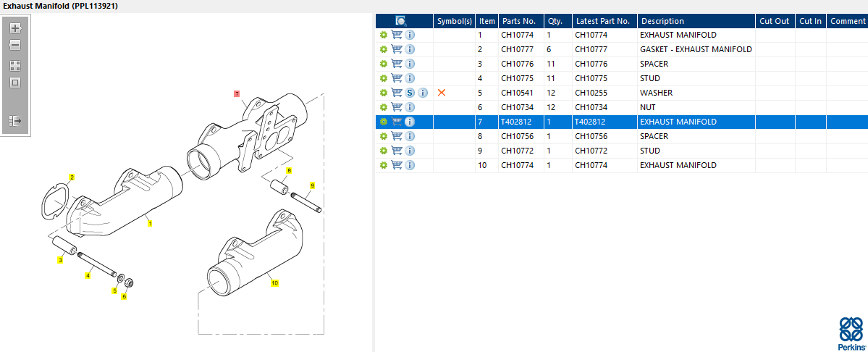Click callout 1 on the manifold drawing
The image size is (868, 352).
(149, 224)
